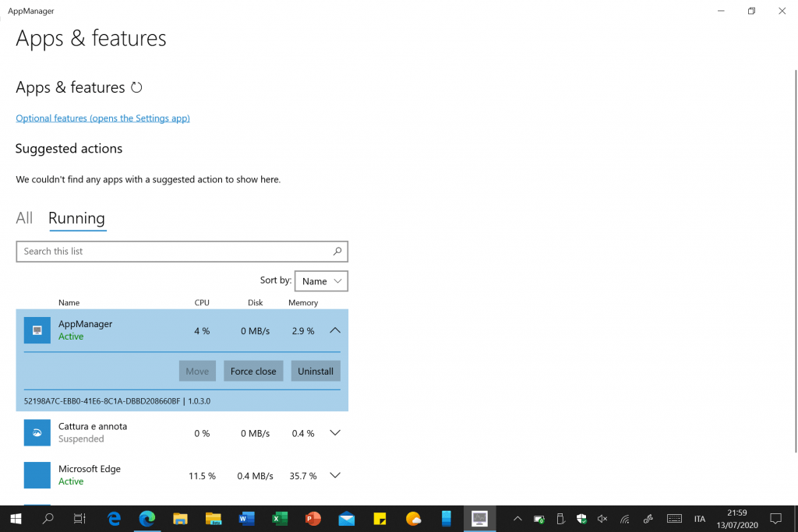The image size is (798, 532).
Task: Click the AppManager app icon in list
Action: coord(37,330)
